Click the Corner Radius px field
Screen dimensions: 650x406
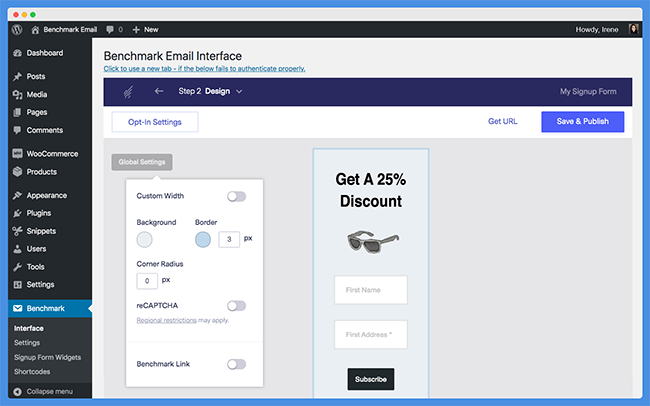click(x=147, y=281)
